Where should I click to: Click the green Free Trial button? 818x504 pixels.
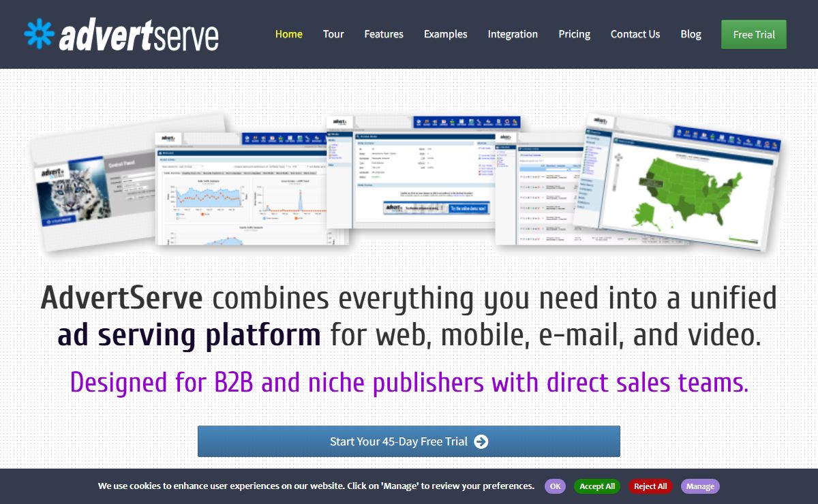pos(754,35)
